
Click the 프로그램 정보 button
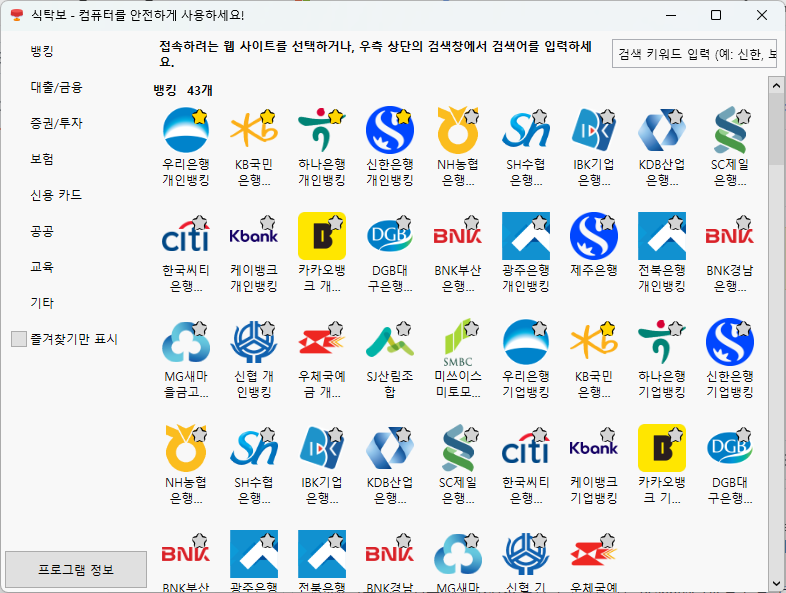click(x=76, y=569)
